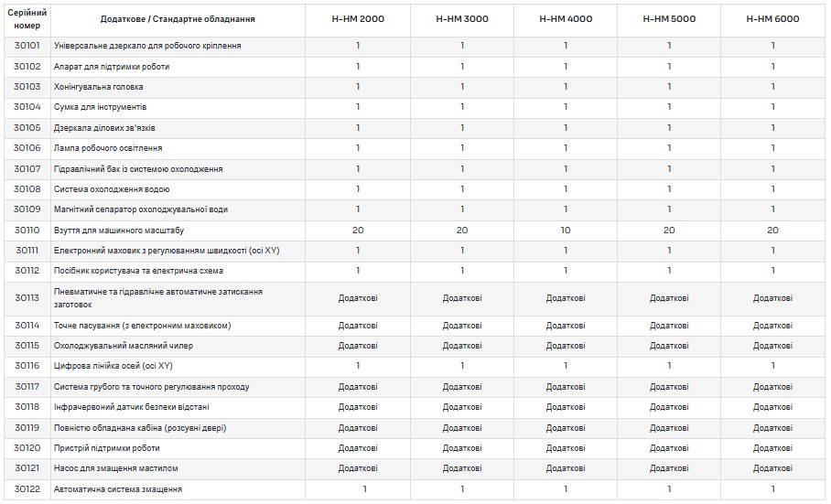Select the H-HM 4000 column header
The width and height of the screenshot is (831, 504).
566,18
